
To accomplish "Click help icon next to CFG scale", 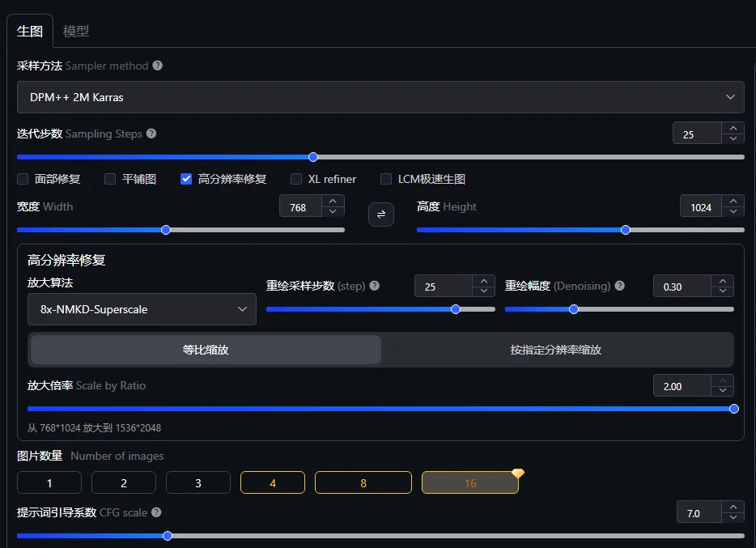I will [156, 512].
